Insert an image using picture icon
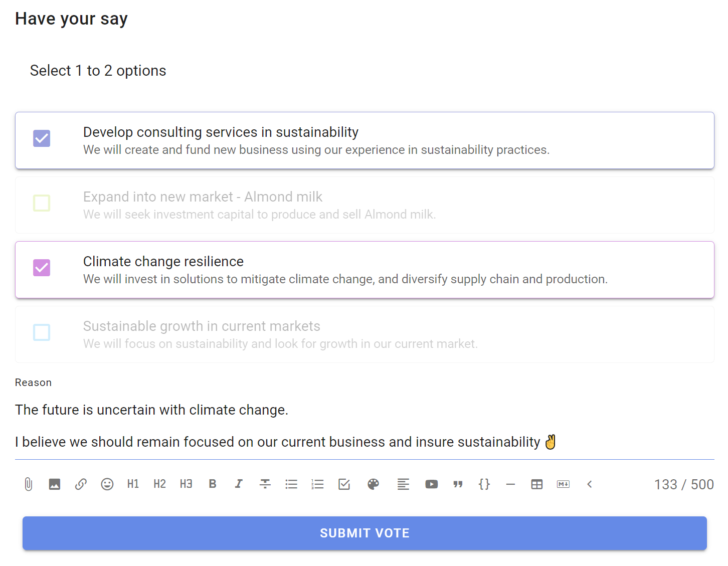The image size is (728, 566). click(55, 484)
